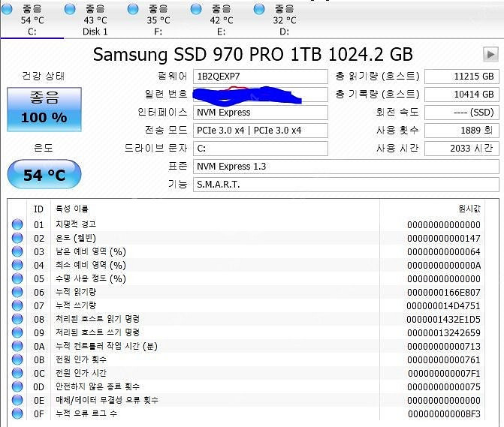
Task: Click the status orb for attribute 0B
Action: coord(17,359)
